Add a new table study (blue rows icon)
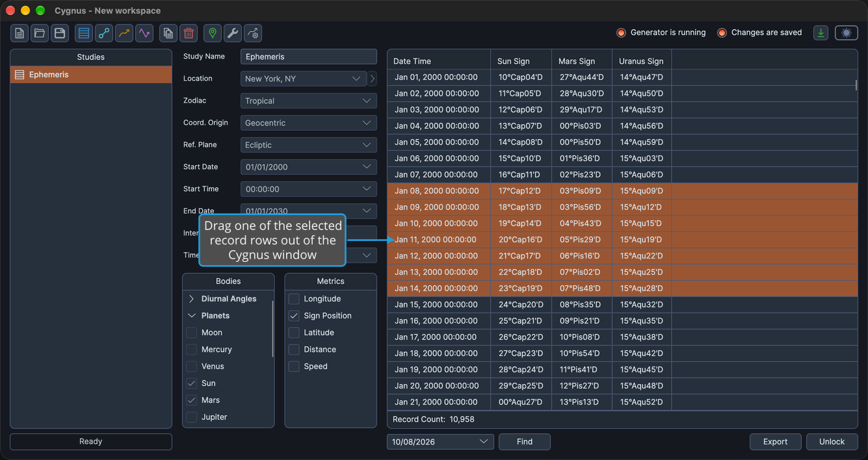Screen dimensions: 868x460 [x=84, y=33]
